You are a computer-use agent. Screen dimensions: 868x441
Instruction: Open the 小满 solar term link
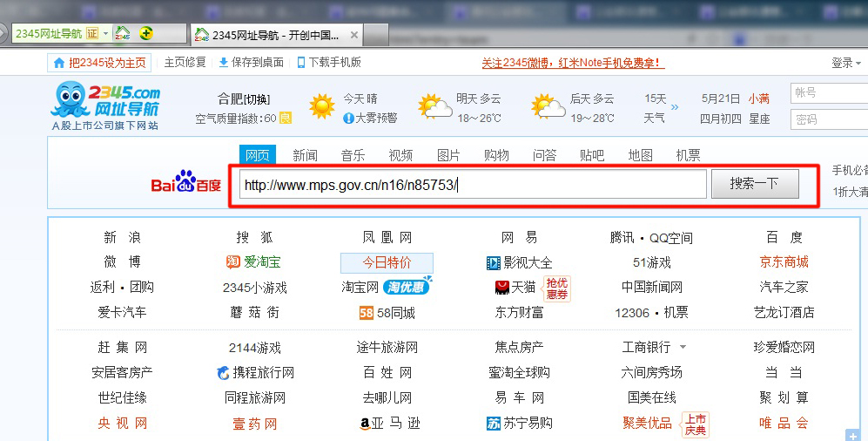coord(759,98)
